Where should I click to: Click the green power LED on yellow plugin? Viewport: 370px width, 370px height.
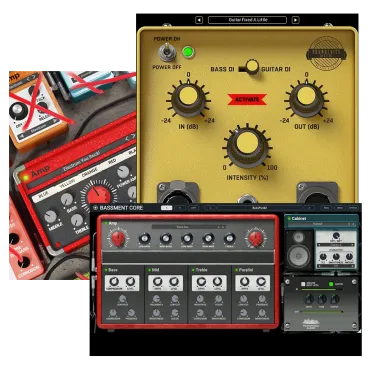[188, 52]
